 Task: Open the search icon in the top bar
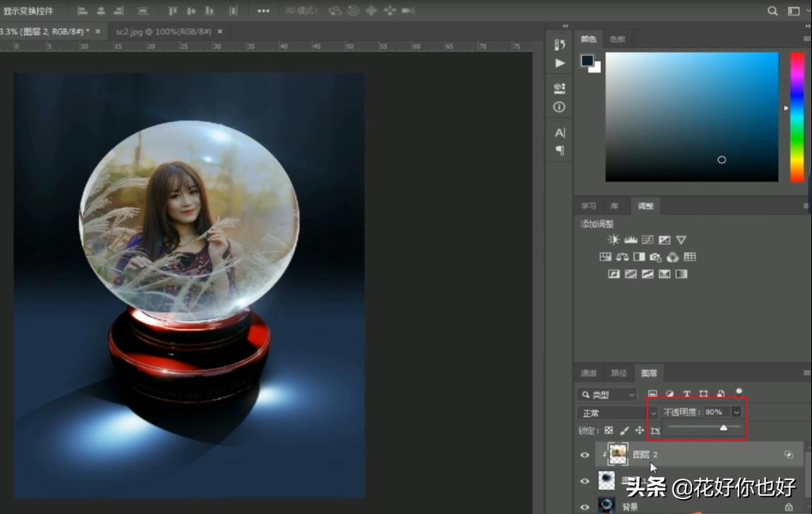774,11
